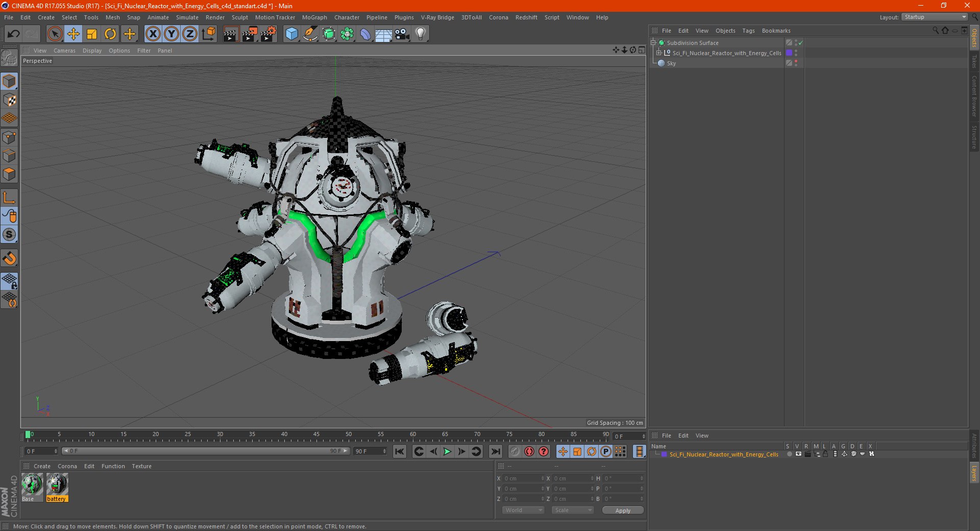Open the Simulate menu
Screen dimensions: 980x531
(x=187, y=17)
